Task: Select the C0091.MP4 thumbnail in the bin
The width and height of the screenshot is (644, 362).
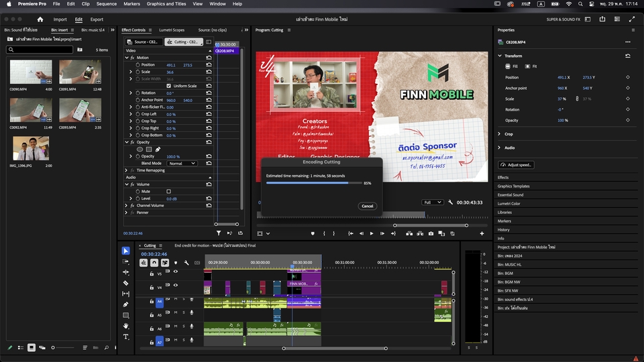Action: 80,72
